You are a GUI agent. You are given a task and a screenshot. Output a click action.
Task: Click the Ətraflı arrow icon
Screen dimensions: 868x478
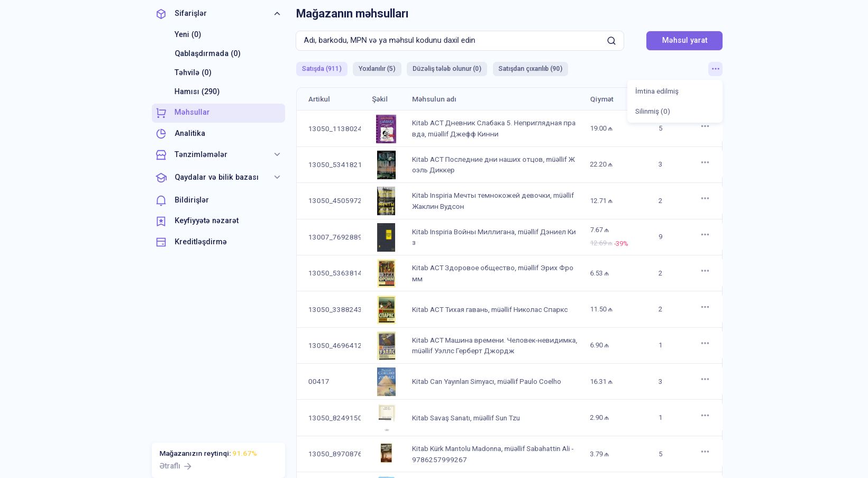coord(188,466)
